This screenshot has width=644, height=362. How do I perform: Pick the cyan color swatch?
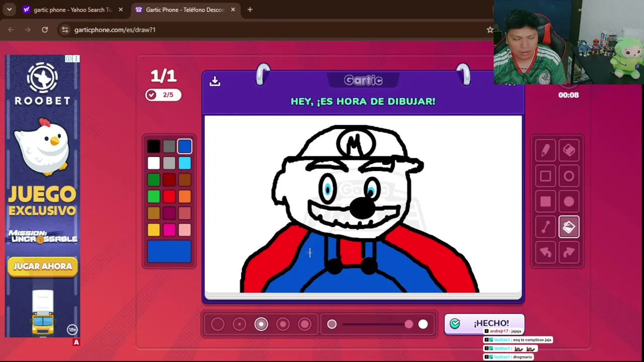click(x=185, y=163)
